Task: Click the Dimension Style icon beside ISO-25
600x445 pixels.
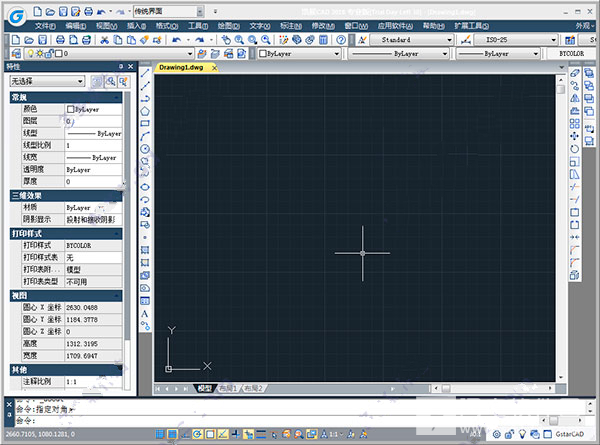Action: (x=465, y=40)
